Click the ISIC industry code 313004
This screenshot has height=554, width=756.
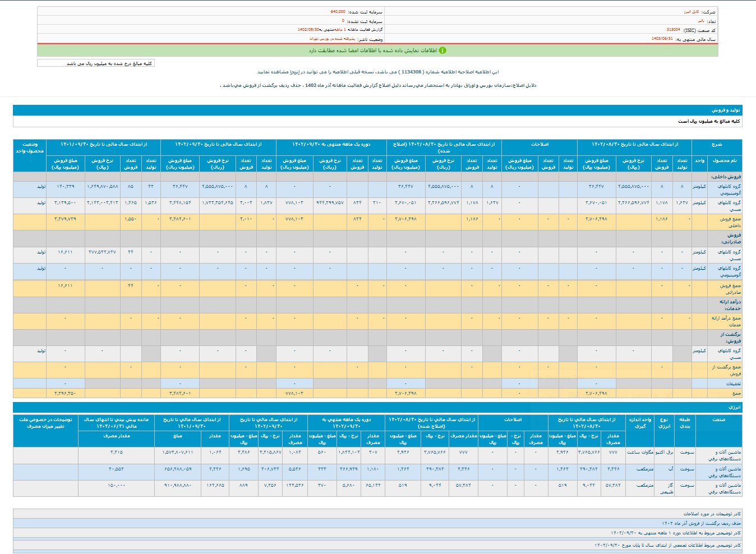tap(673, 30)
